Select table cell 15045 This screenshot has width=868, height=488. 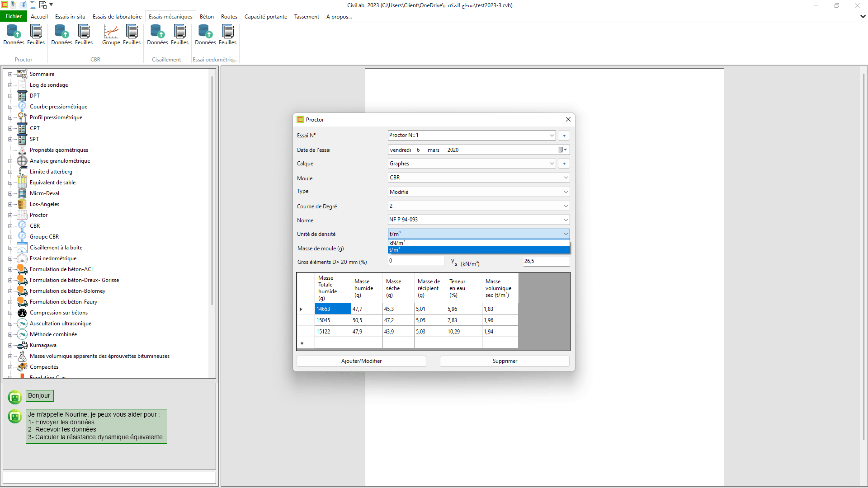[x=333, y=320]
